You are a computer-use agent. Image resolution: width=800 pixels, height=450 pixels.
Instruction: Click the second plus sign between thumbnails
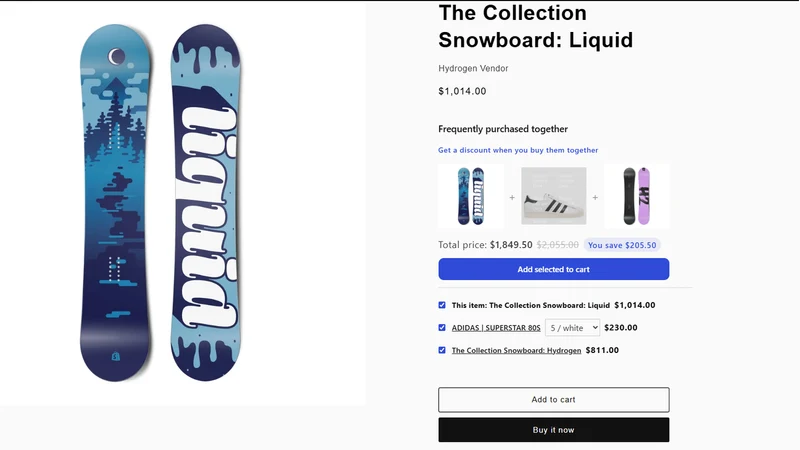pos(595,197)
